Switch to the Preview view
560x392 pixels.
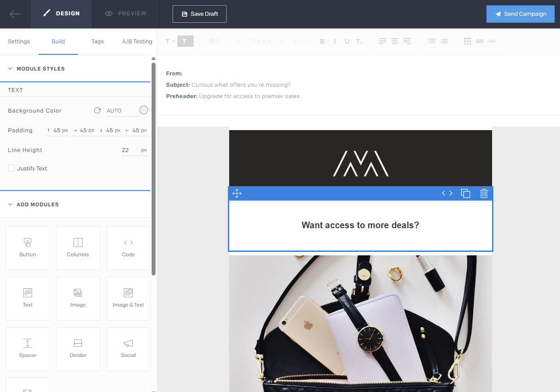tap(126, 14)
